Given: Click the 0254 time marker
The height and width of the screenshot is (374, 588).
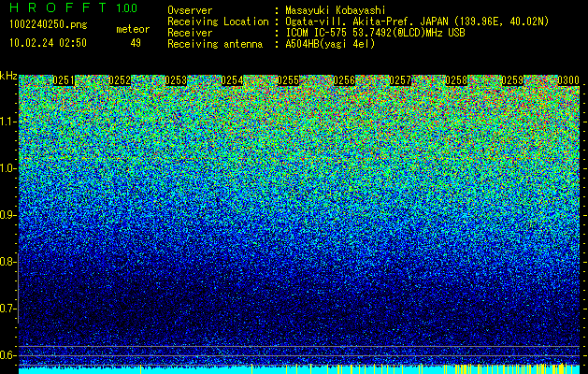Looking at the screenshot, I should [x=232, y=80].
